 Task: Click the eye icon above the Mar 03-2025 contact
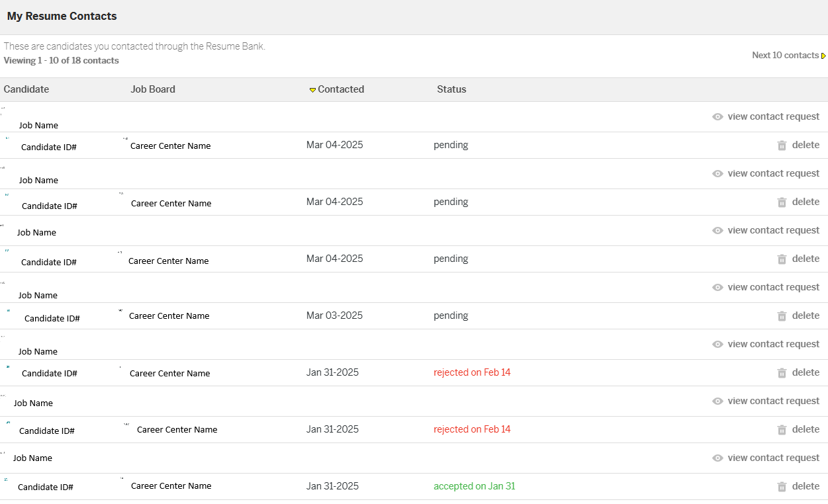click(717, 288)
